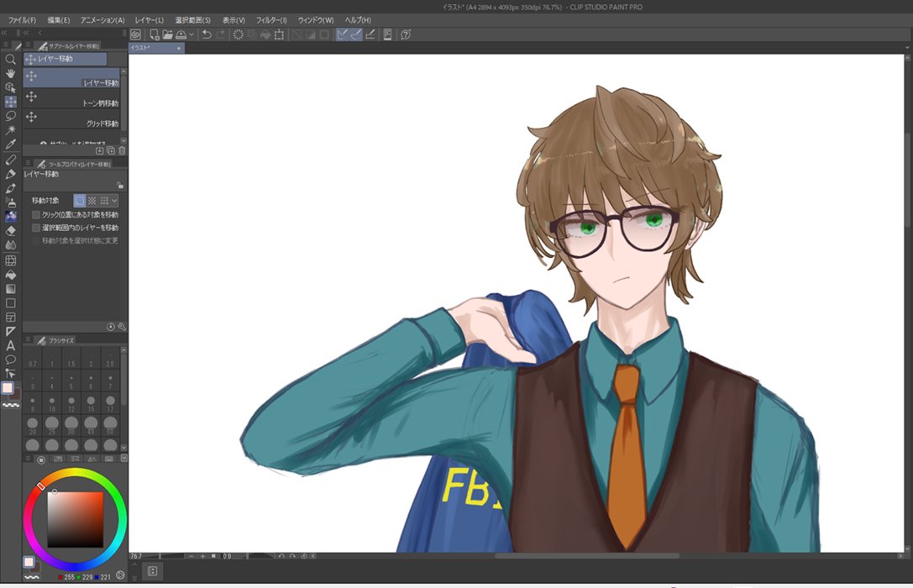Toggle snap to ruler

343,35
